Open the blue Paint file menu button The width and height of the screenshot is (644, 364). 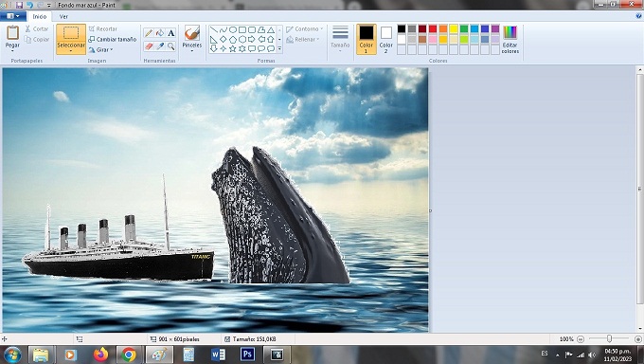coord(13,16)
